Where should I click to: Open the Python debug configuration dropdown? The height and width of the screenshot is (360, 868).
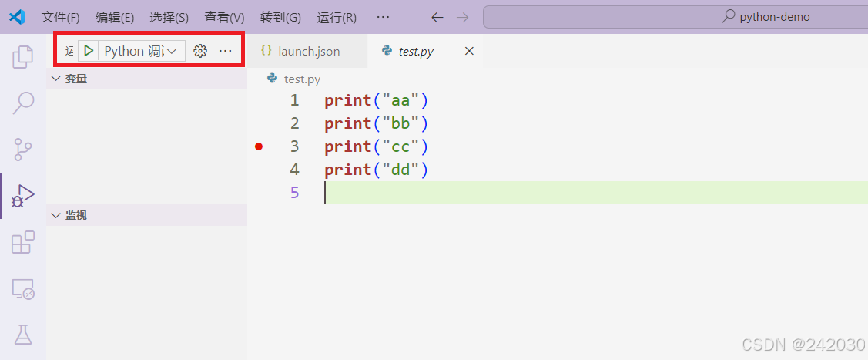(141, 51)
